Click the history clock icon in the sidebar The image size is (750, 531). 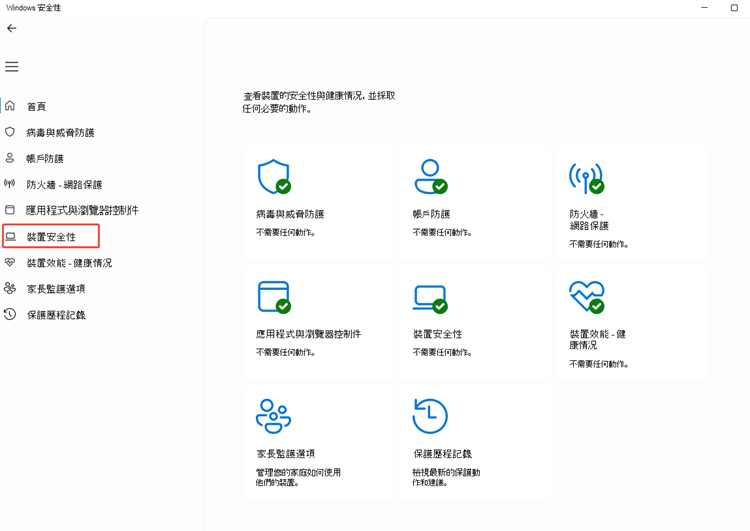tap(10, 314)
